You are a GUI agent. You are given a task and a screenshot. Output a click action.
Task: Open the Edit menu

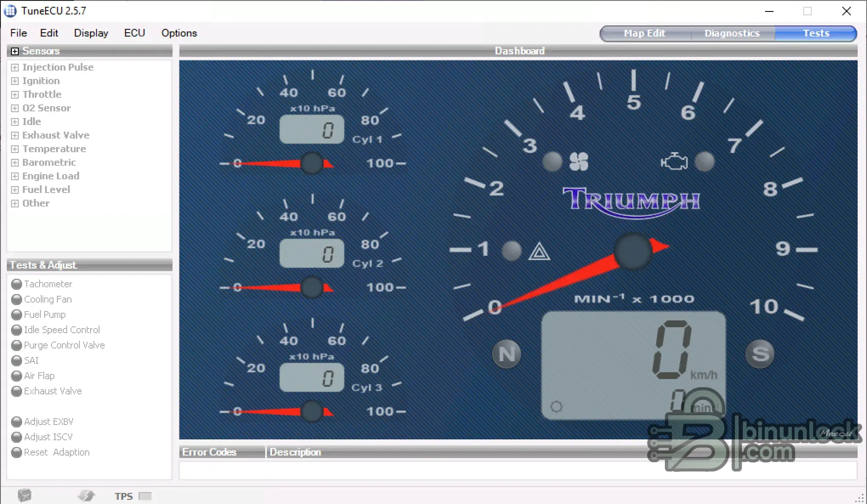pos(49,33)
